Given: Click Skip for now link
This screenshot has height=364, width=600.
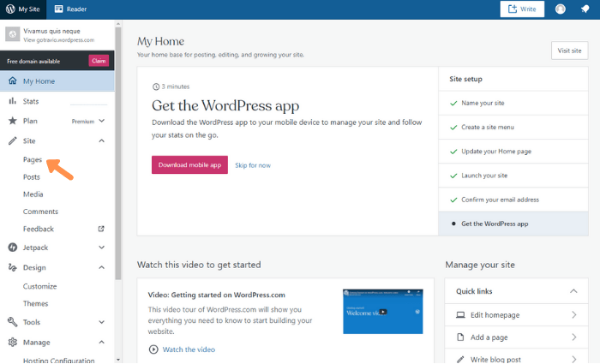Looking at the screenshot, I should pyautogui.click(x=253, y=165).
